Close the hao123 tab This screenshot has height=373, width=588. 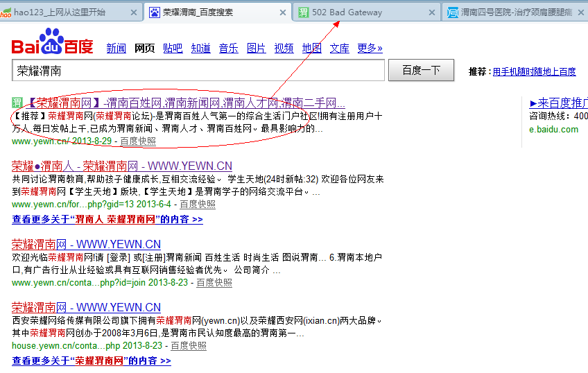pos(134,12)
